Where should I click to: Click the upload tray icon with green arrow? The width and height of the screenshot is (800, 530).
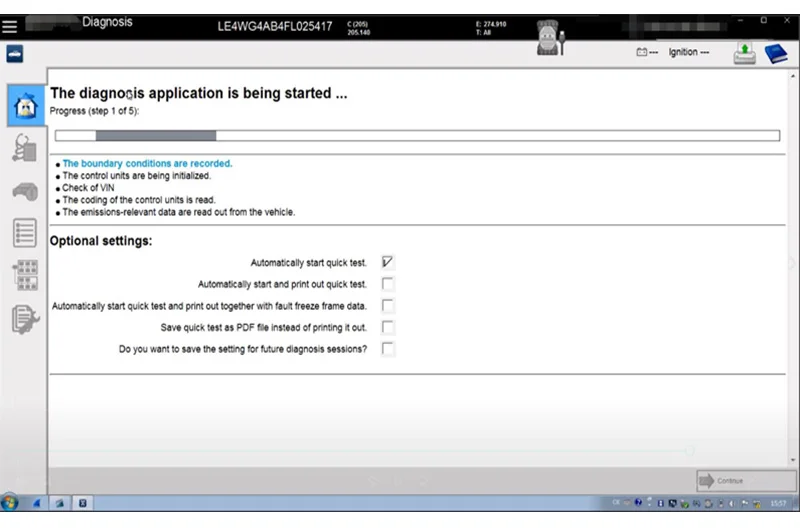point(744,54)
